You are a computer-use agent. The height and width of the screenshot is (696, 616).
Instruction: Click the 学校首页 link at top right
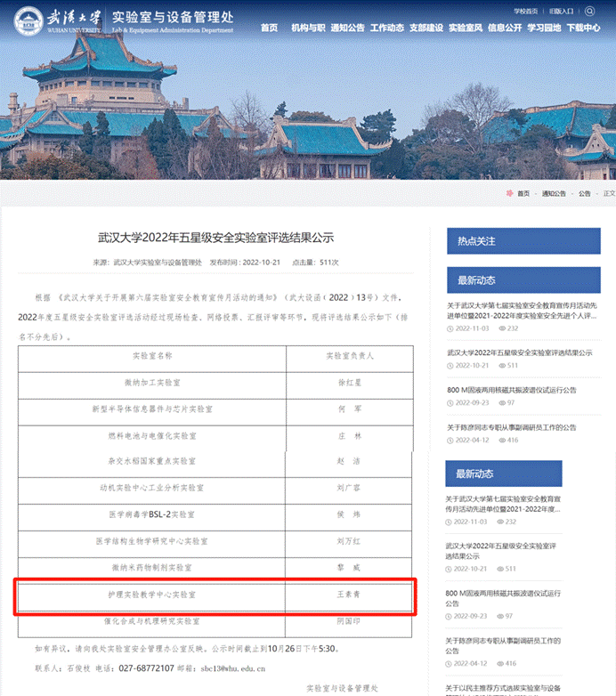click(525, 11)
